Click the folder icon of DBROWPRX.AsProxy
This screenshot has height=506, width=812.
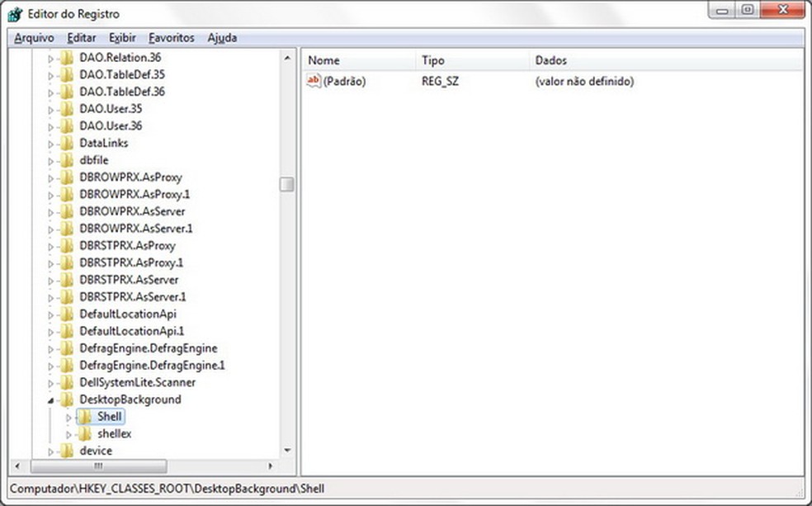pos(67,177)
